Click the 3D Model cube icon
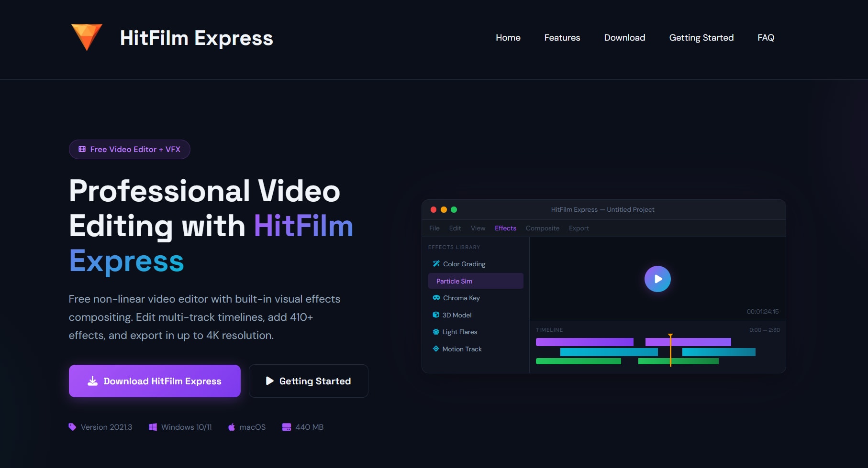 click(x=436, y=315)
